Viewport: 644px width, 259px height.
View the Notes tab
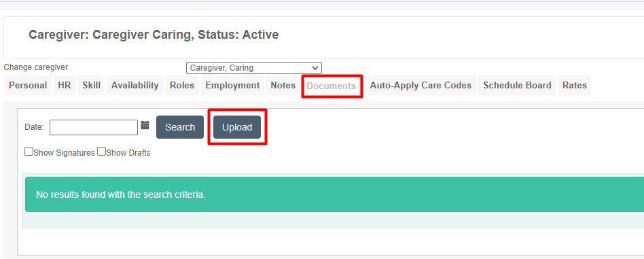283,86
